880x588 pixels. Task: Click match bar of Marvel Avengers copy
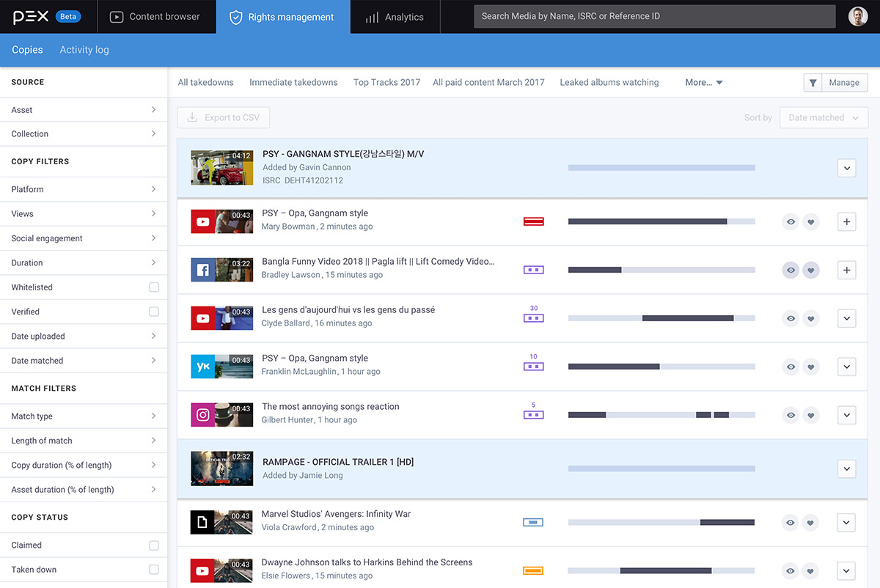click(x=661, y=522)
